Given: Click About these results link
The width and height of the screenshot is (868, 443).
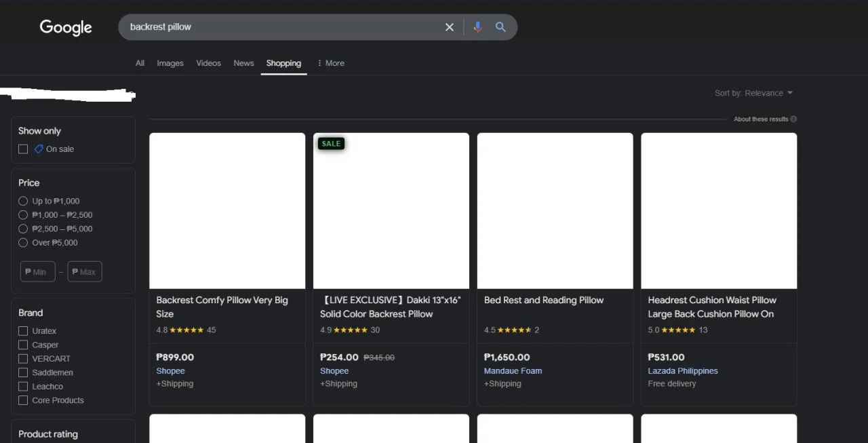Looking at the screenshot, I should pyautogui.click(x=761, y=119).
